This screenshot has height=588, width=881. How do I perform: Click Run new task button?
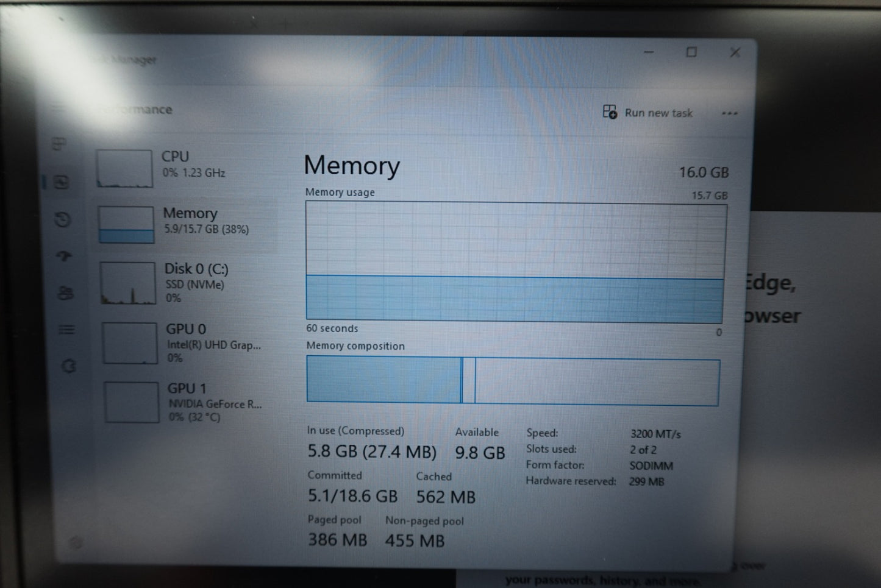coord(648,113)
